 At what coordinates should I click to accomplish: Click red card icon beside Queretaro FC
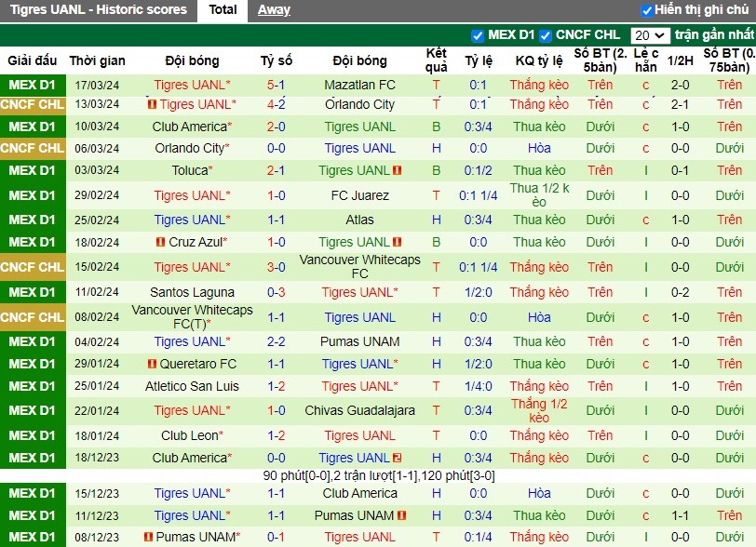152,364
